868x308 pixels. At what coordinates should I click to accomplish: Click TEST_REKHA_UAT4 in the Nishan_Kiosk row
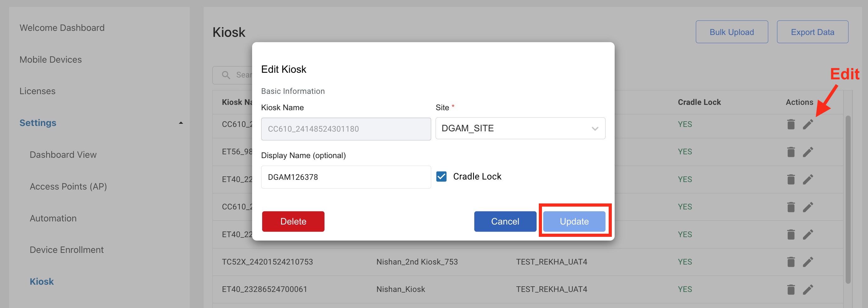[x=552, y=289]
